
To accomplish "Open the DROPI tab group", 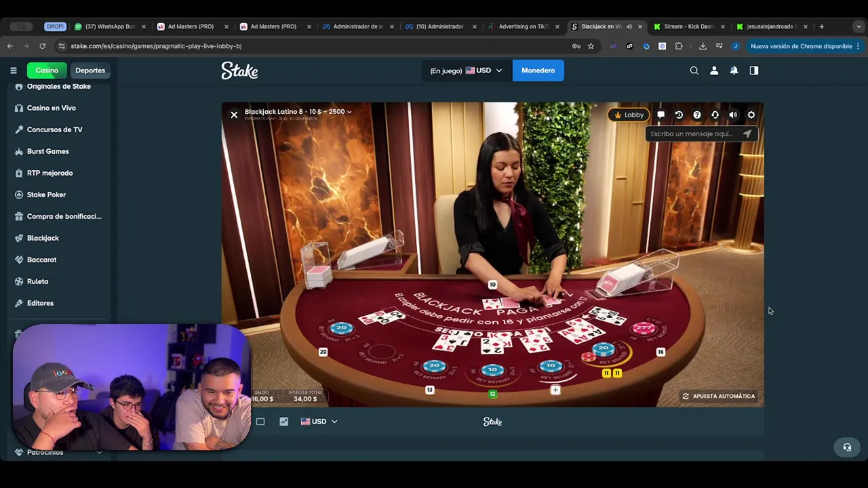I will [x=55, y=26].
